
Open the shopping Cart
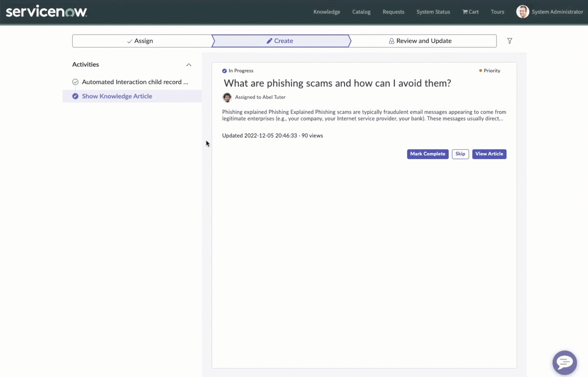(470, 12)
